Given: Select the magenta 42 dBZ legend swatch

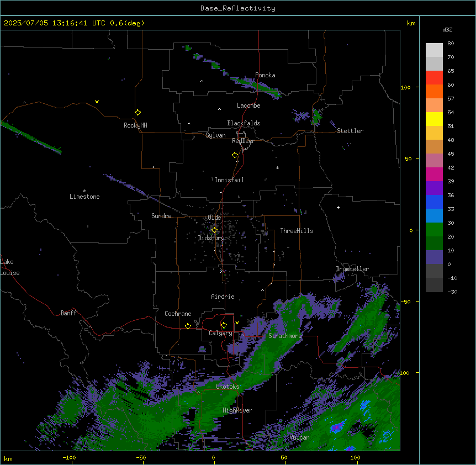Looking at the screenshot, I should [434, 174].
